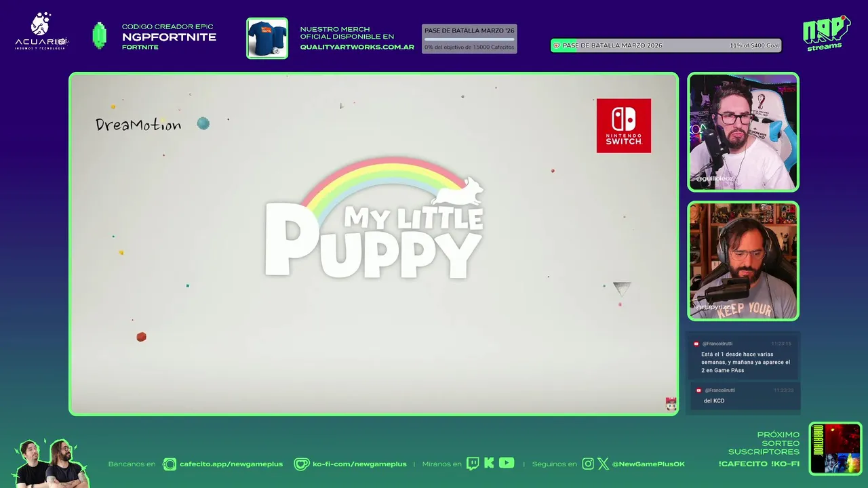Click the Pase de Batalla Marzo 2026 $400 goal bar

coord(667,45)
